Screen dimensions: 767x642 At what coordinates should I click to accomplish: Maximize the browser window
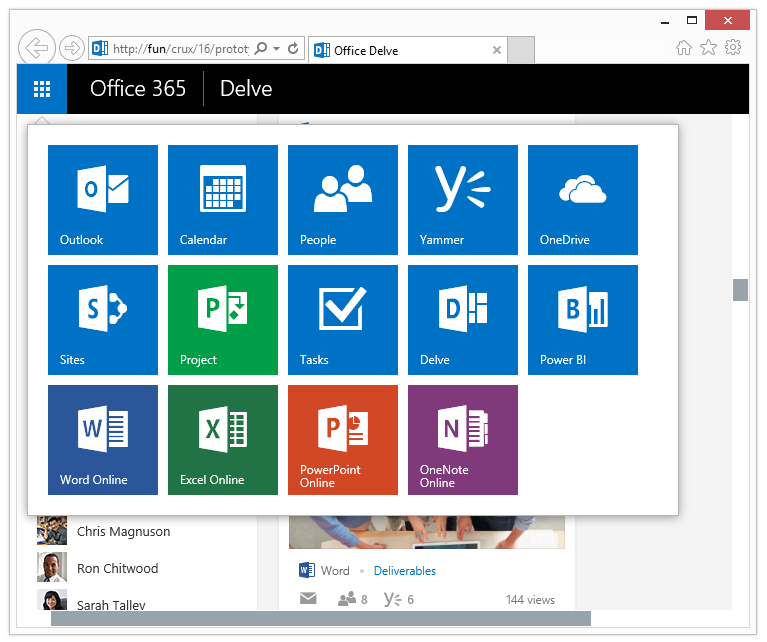(x=692, y=21)
